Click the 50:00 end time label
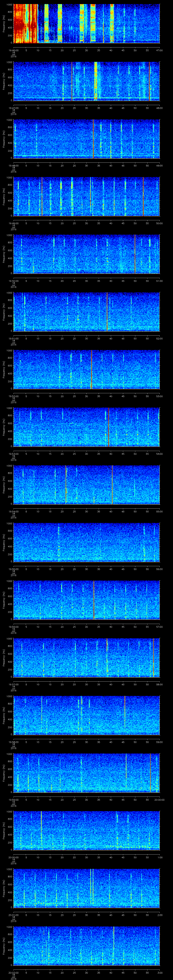The height and width of the screenshot is (980, 173). tap(159, 223)
